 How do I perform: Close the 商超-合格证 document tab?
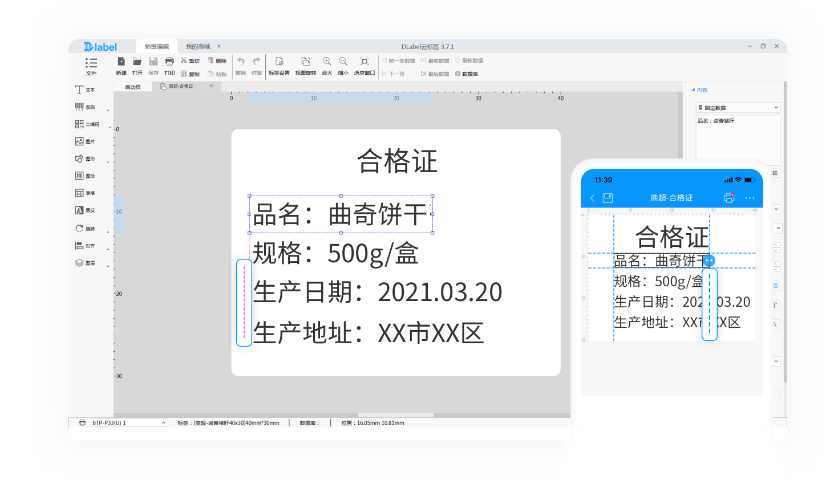coord(211,86)
